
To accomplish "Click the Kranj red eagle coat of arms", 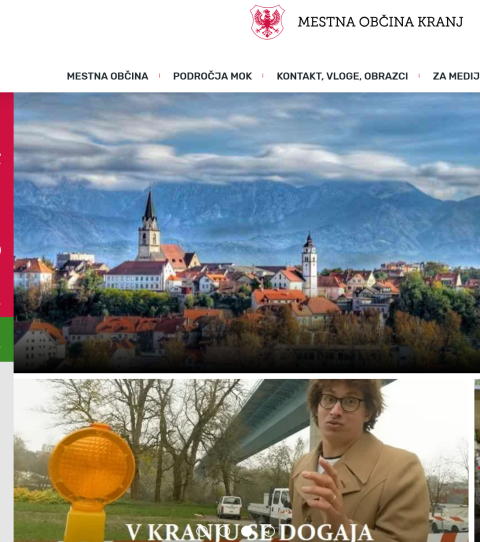I will [267, 22].
